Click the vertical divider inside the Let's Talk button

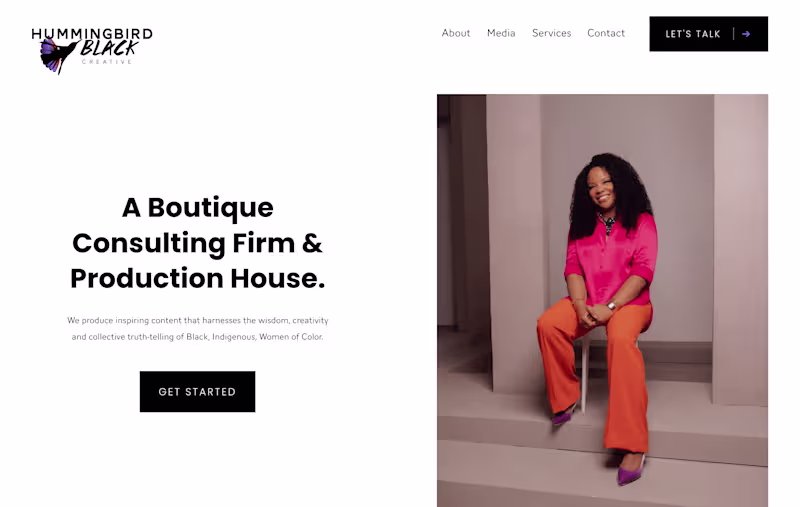734,34
